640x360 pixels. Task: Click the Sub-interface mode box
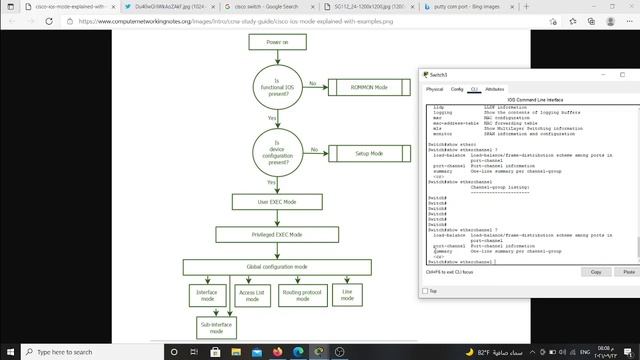click(216, 328)
